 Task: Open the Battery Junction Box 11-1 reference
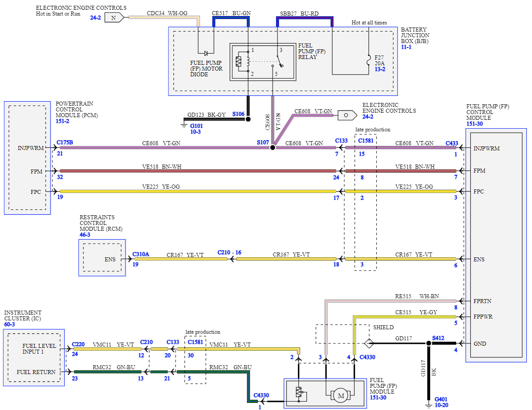406,46
